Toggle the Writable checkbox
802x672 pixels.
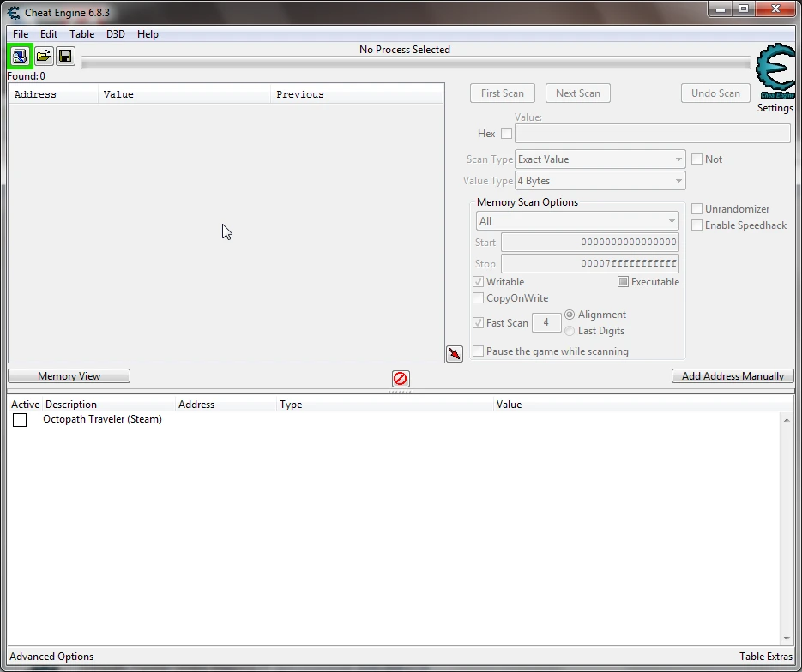pyautogui.click(x=479, y=282)
